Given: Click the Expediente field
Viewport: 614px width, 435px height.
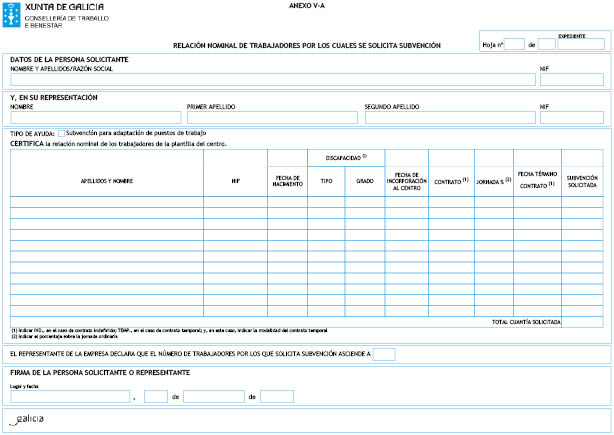Looking at the screenshot, I should (x=580, y=44).
